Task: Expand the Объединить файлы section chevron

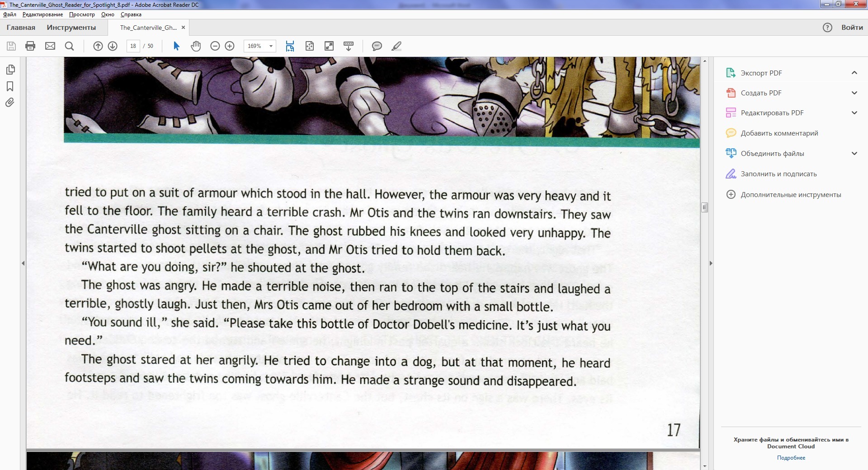Action: click(x=854, y=153)
